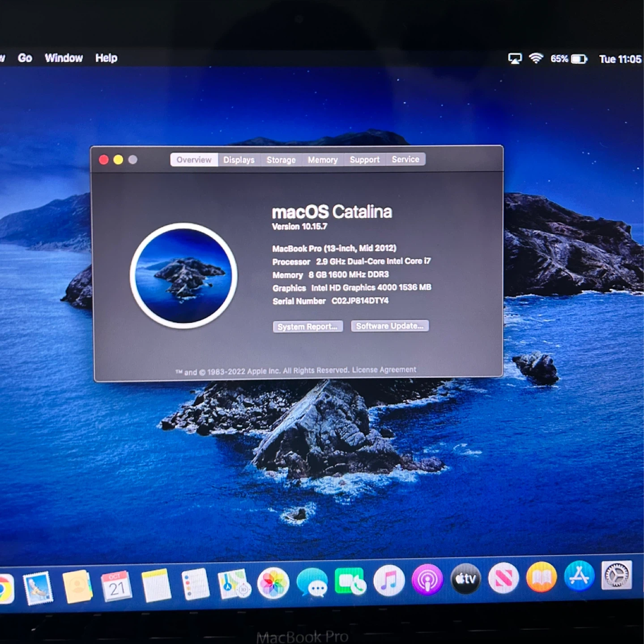The width and height of the screenshot is (644, 644).
Task: Switch to the Displays tab
Action: (x=239, y=160)
